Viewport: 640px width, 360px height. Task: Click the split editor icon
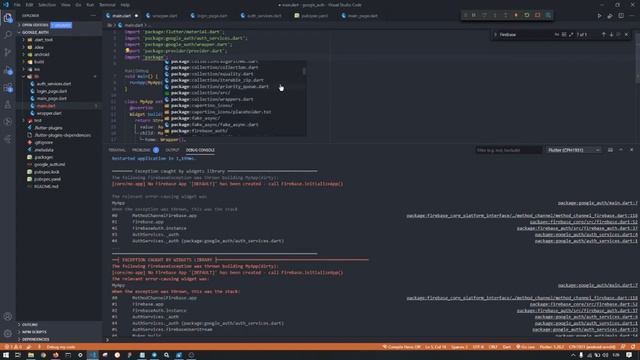pyautogui.click(x=621, y=16)
